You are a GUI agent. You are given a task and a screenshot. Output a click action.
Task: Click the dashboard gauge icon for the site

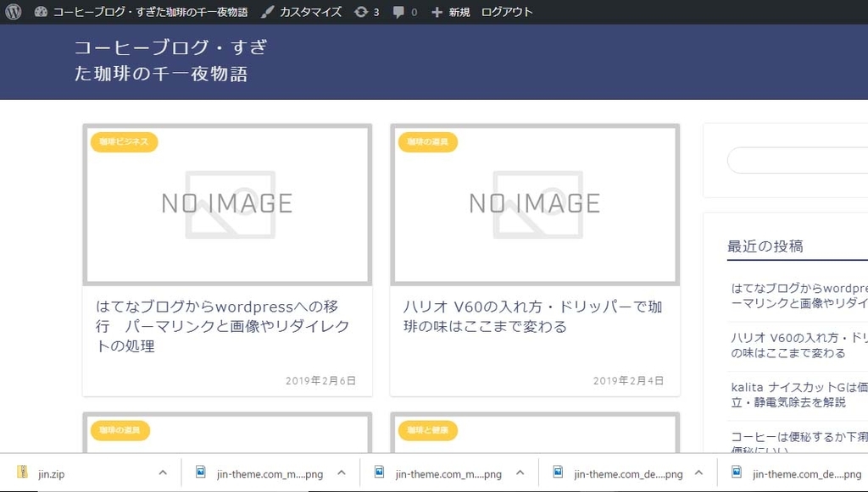41,12
